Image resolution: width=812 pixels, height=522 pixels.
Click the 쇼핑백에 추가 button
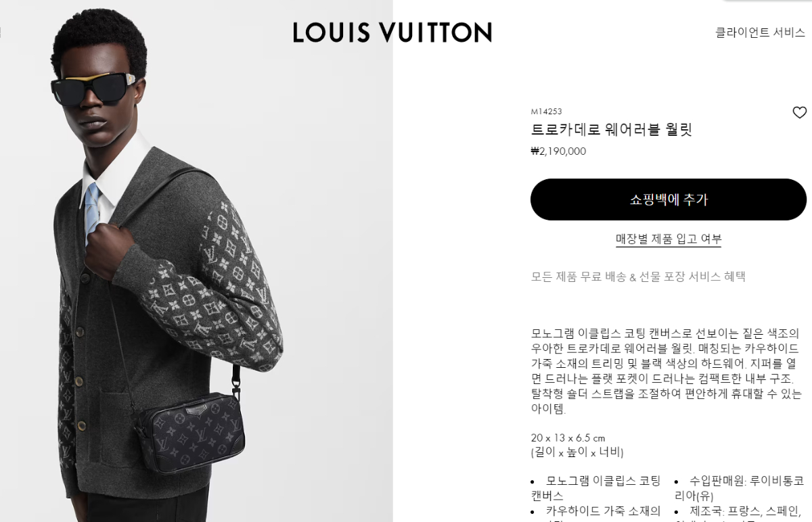(669, 199)
